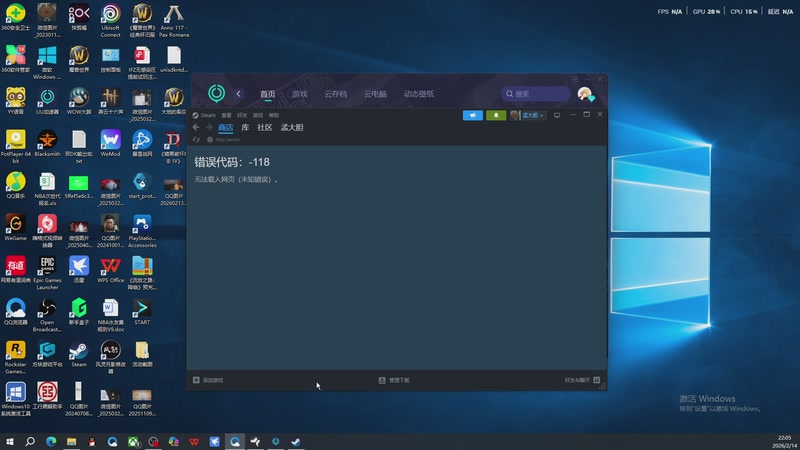Open 好友与聊天 friends and chat in Steam
The image size is (800, 450).
[x=582, y=380]
